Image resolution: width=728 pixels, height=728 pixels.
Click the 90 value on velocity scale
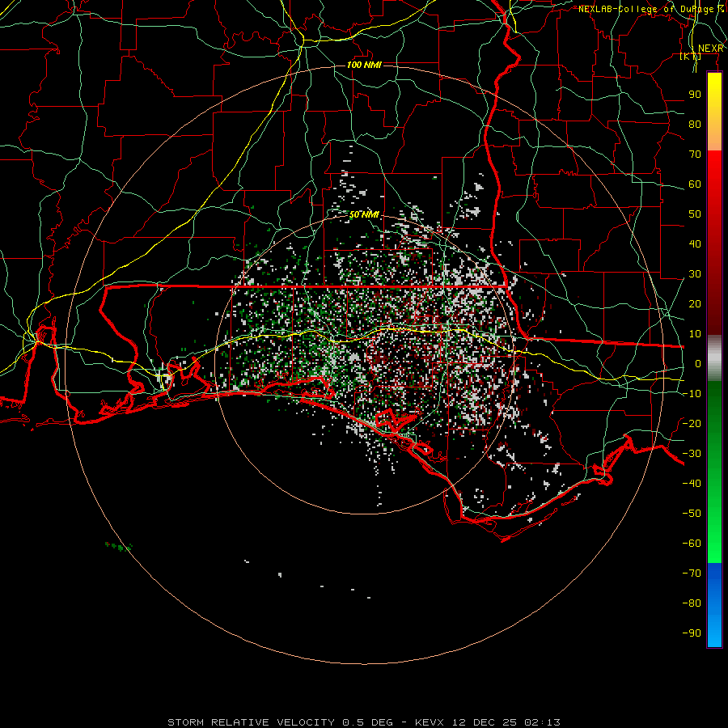tap(695, 95)
